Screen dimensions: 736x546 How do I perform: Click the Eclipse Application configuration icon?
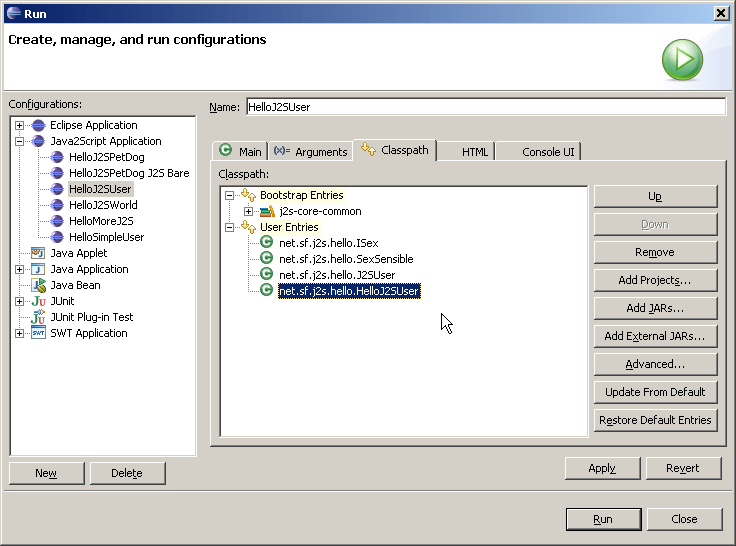(38, 125)
